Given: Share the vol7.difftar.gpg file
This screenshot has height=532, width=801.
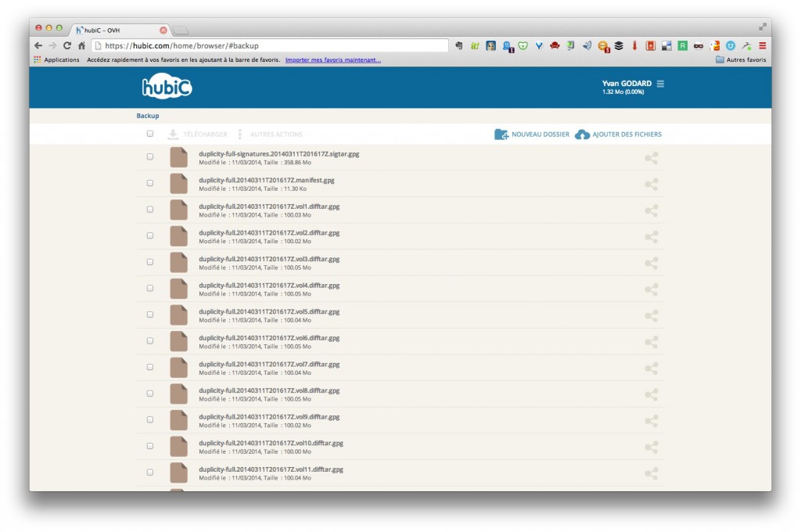Looking at the screenshot, I should point(651,368).
